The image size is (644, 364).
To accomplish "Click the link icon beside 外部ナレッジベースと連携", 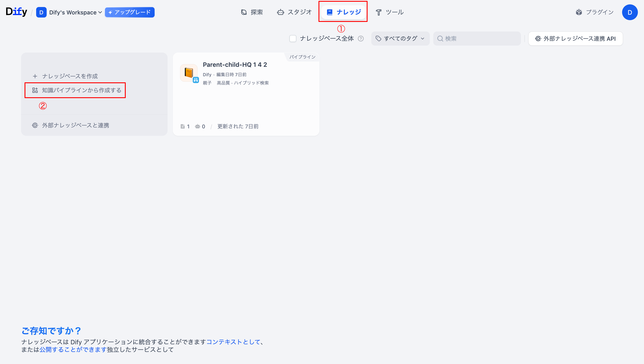I will click(x=35, y=125).
